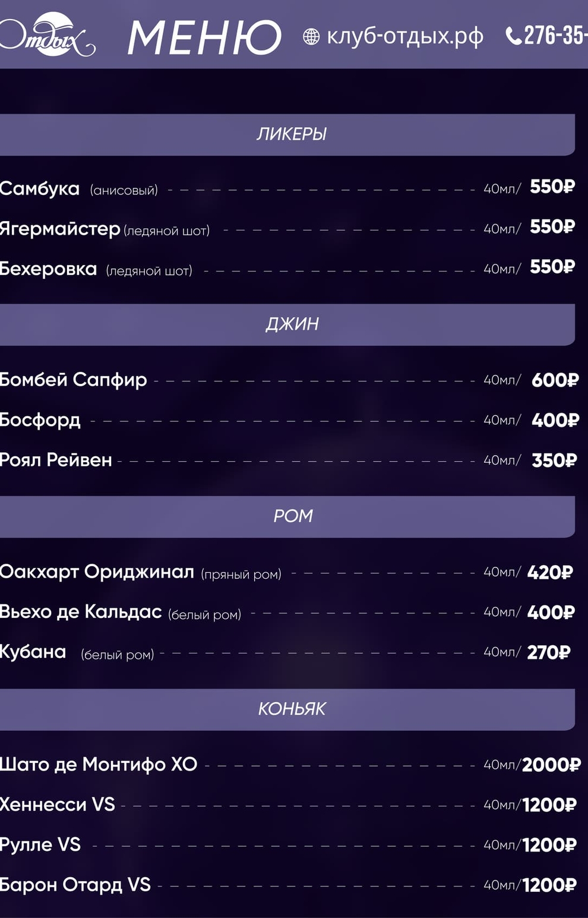Image resolution: width=588 pixels, height=918 pixels.
Task: Select Бомбей Сапфир gin
Action: coord(74,380)
